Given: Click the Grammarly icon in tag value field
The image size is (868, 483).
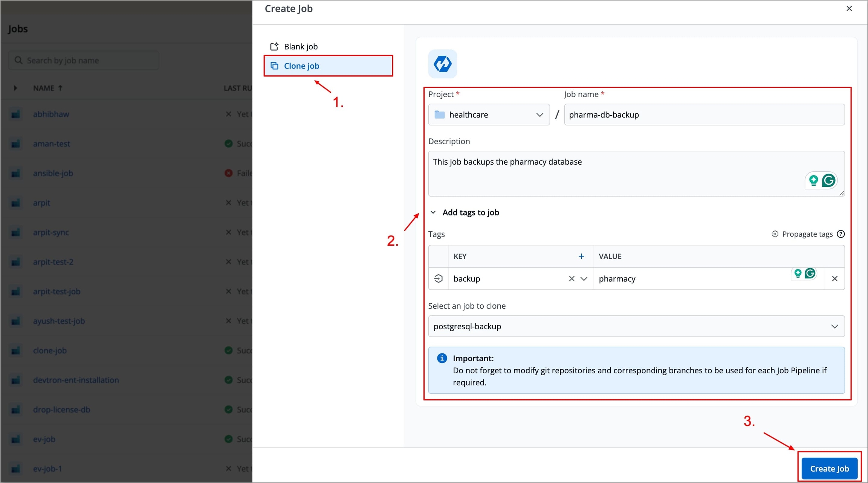Looking at the screenshot, I should coord(810,274).
